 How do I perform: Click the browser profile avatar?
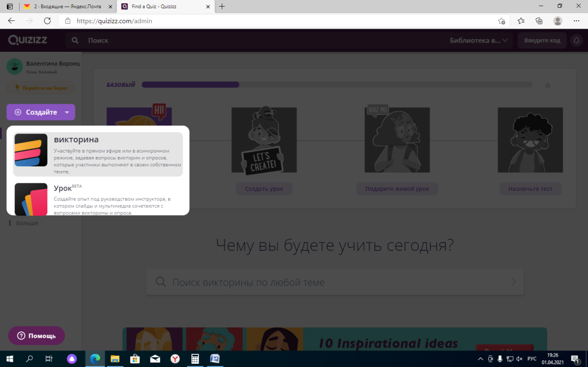tap(558, 21)
